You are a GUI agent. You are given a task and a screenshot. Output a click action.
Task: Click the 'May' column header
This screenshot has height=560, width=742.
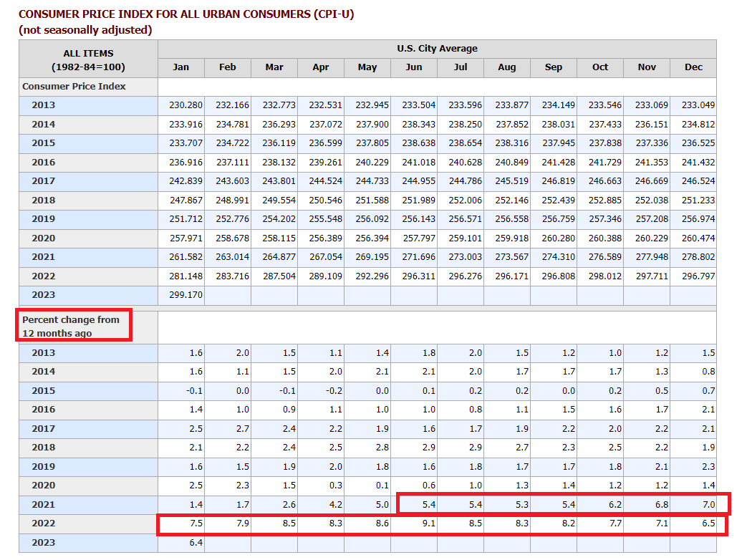click(367, 67)
